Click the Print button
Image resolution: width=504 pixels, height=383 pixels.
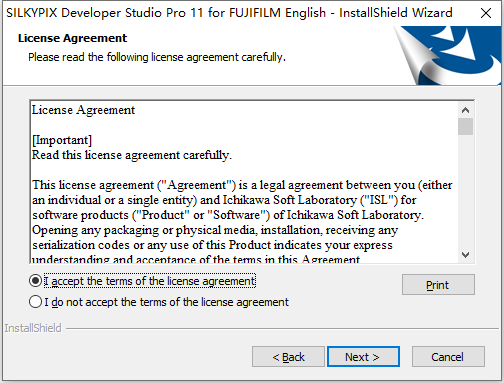click(438, 285)
